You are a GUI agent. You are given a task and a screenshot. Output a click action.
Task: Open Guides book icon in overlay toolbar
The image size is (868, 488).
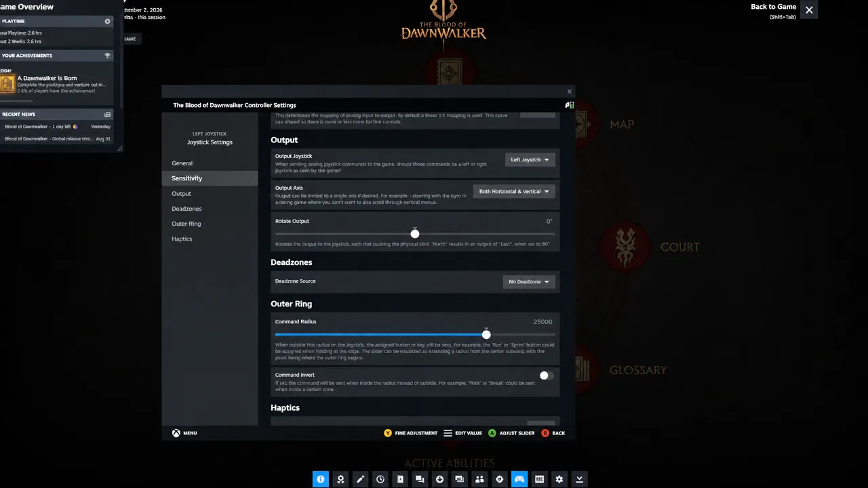400,479
